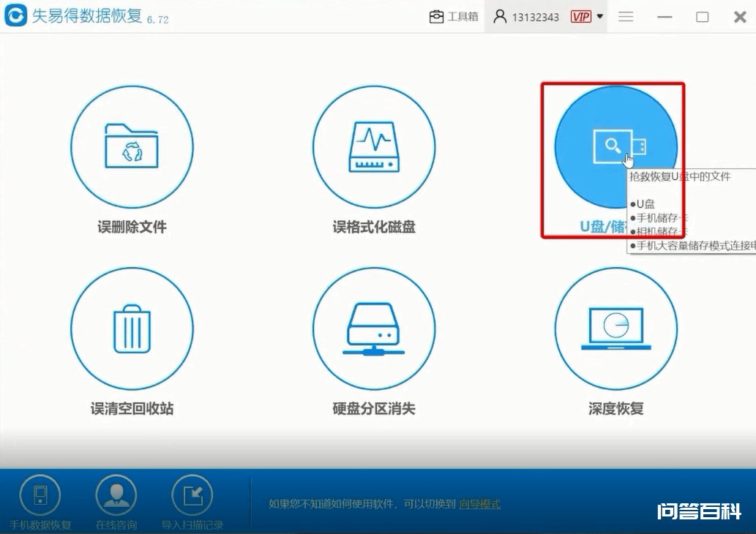Click the VIP badge
The width and height of the screenshot is (756, 534).
coord(580,17)
